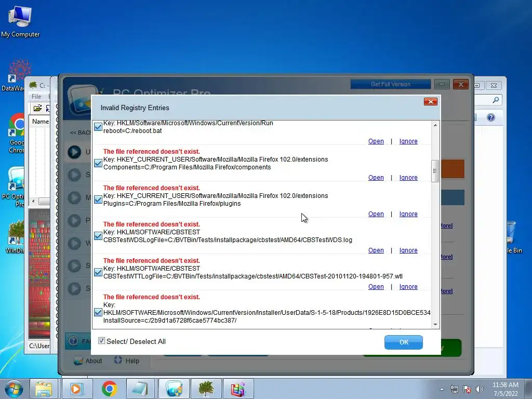Open the CBSTestWTTLogFile registry entry
Image resolution: width=532 pixels, height=399 pixels.
click(x=376, y=286)
